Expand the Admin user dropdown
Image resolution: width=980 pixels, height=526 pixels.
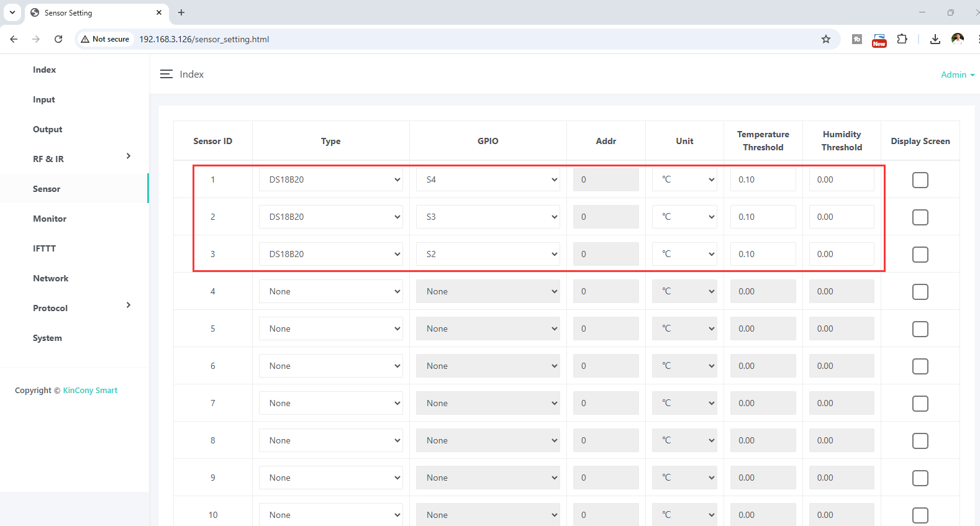(x=957, y=75)
